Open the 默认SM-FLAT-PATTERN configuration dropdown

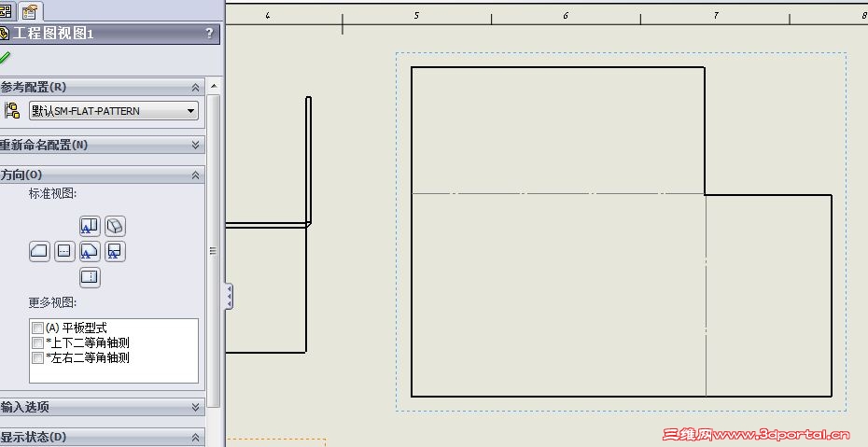click(114, 111)
